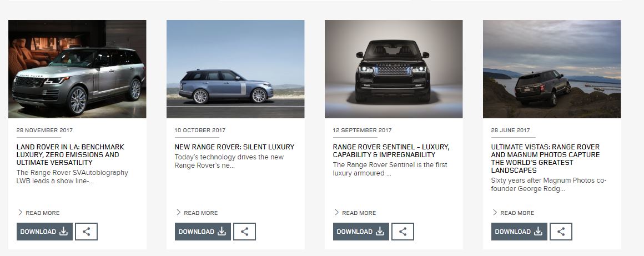644x256 pixels.
Task: Download the Range Rover Sentinel release
Action: tap(361, 232)
